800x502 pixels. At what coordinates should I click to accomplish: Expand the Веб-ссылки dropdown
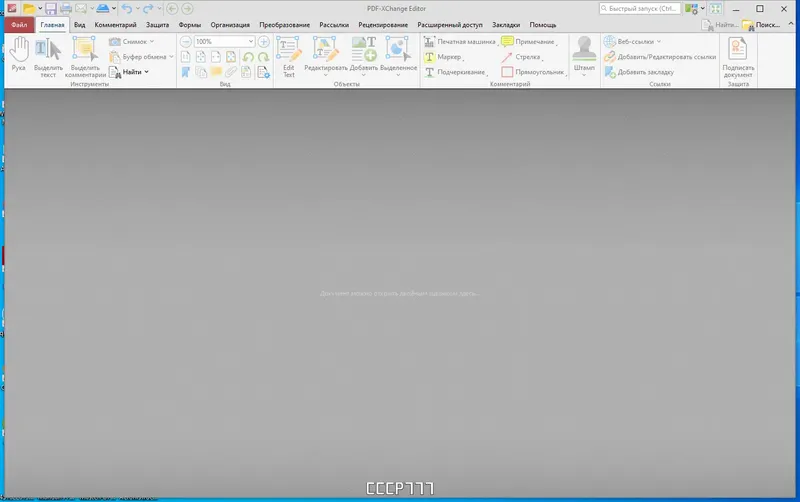click(659, 41)
